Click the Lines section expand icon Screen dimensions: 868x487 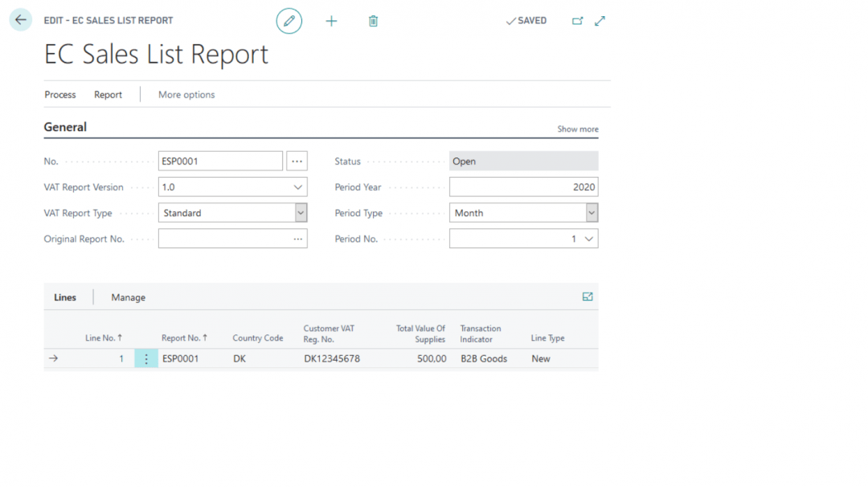point(588,297)
